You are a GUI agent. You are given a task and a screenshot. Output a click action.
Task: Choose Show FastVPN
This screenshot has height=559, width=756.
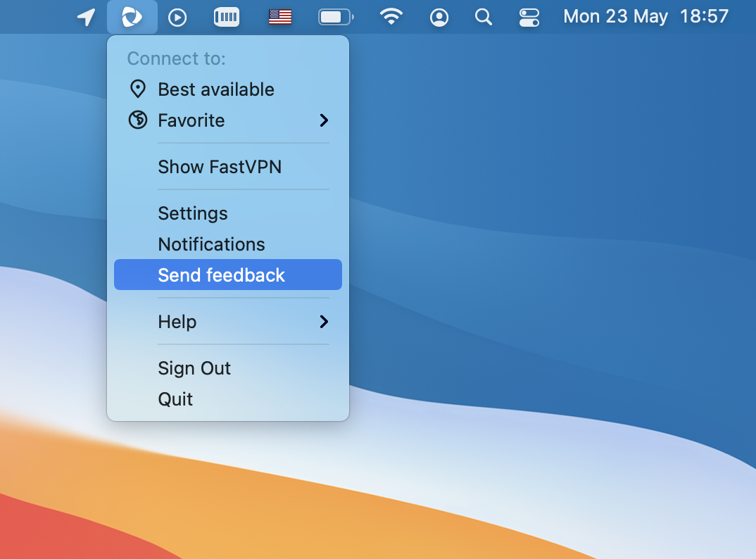click(228, 167)
